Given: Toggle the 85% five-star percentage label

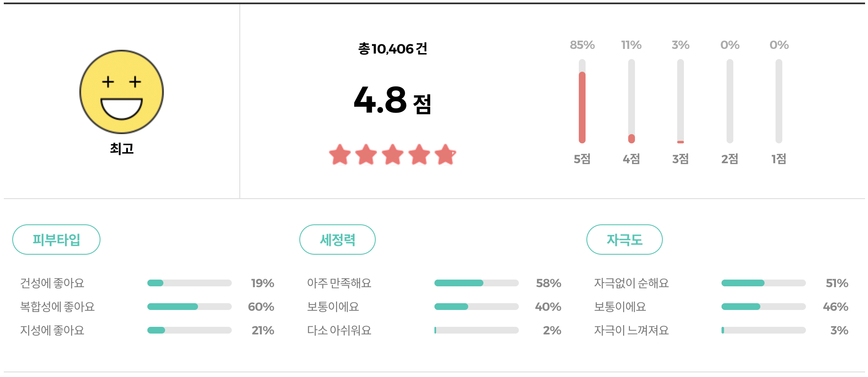Looking at the screenshot, I should point(582,44).
